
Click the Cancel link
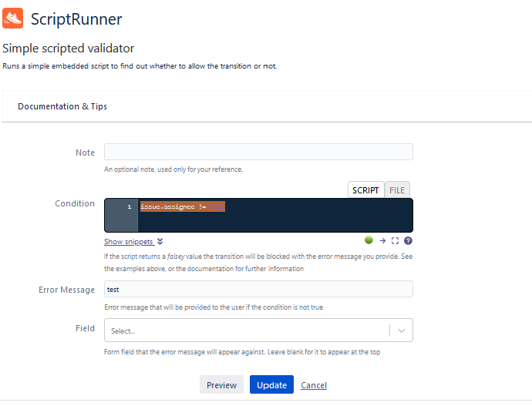click(314, 385)
